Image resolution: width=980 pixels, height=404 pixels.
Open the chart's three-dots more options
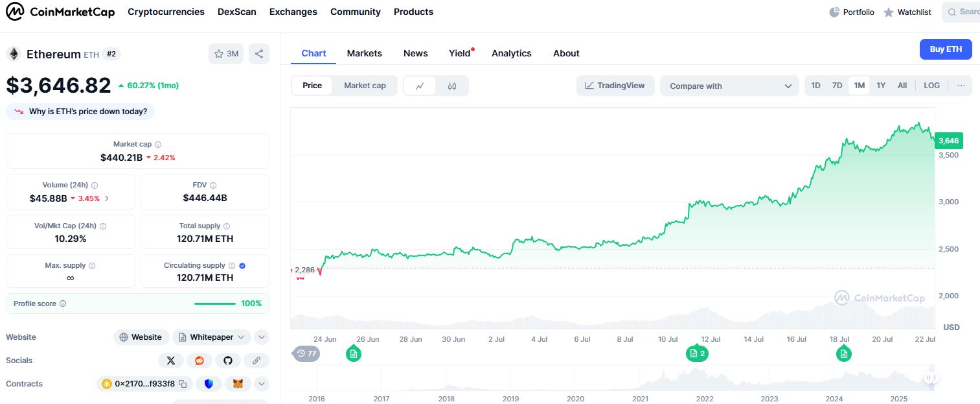point(961,86)
